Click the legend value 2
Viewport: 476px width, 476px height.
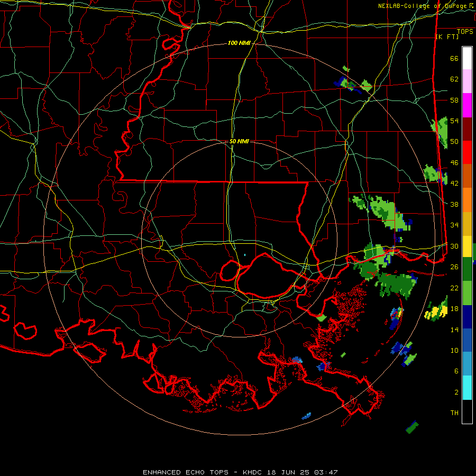tap(456, 392)
